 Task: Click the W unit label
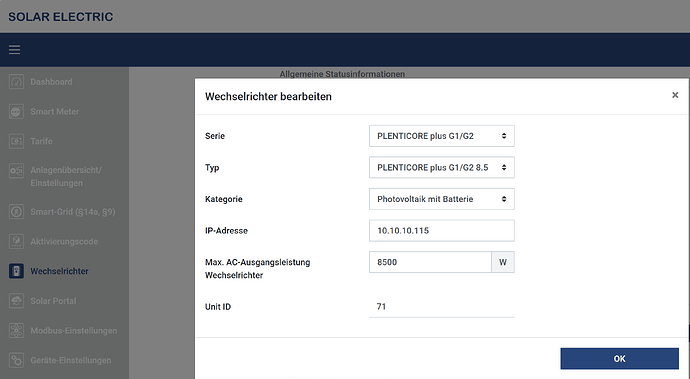pos(503,262)
